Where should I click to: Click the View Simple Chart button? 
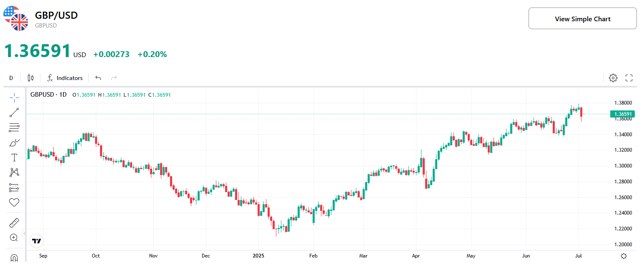pyautogui.click(x=582, y=18)
